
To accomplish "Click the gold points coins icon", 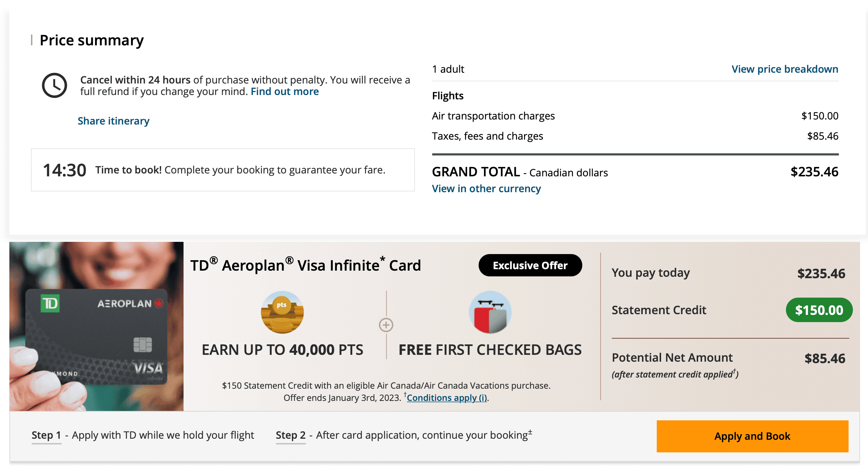I will point(282,312).
